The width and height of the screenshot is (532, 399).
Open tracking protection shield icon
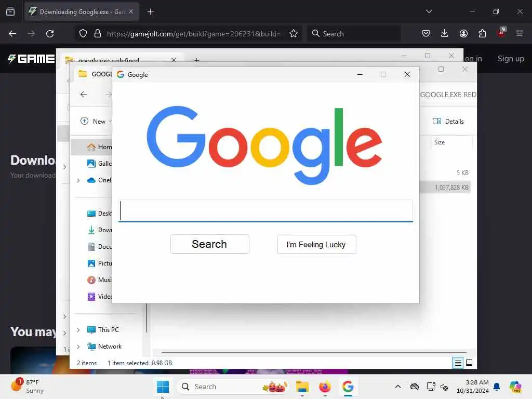83,34
